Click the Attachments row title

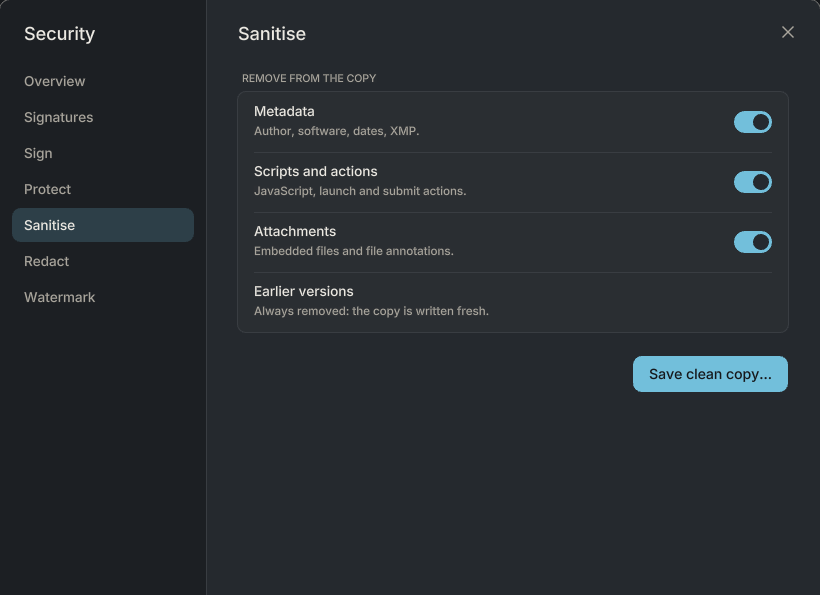point(295,232)
